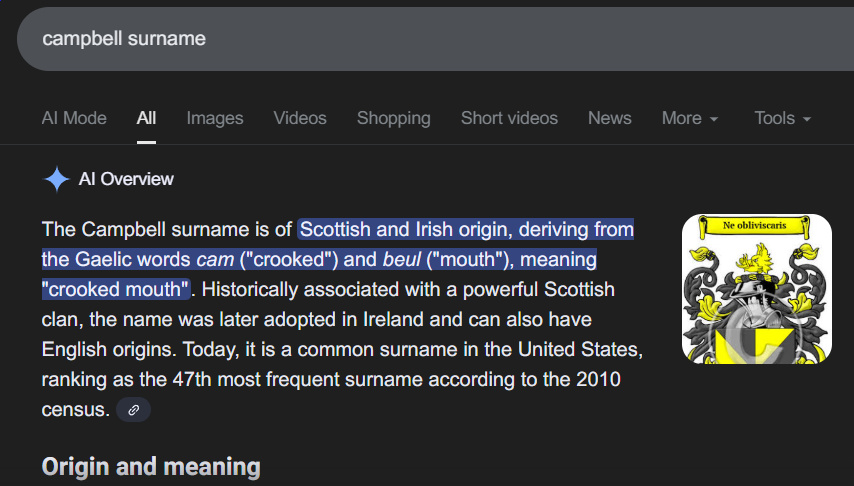The height and width of the screenshot is (486, 854).
Task: Click the AI Overview label text
Action: tap(126, 179)
